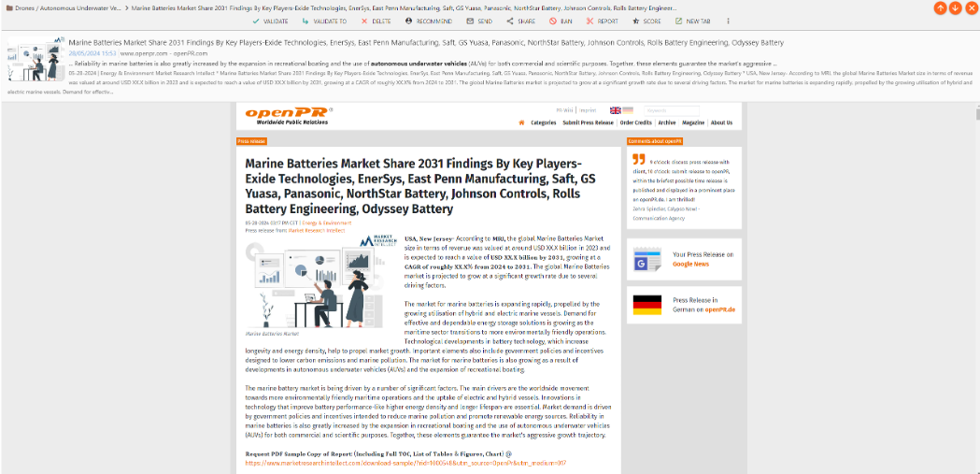This screenshot has height=474, width=980.
Task: Open the Energy & Environment category link
Action: click(x=326, y=223)
